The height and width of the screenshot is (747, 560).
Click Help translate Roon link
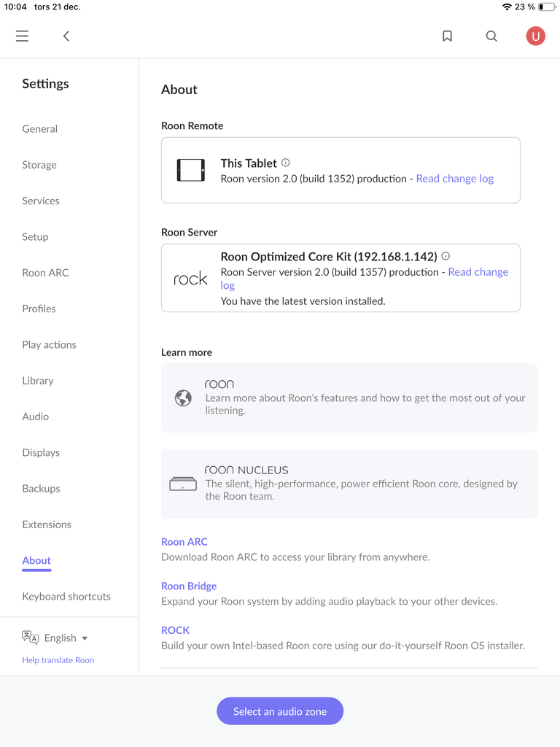[x=58, y=660]
